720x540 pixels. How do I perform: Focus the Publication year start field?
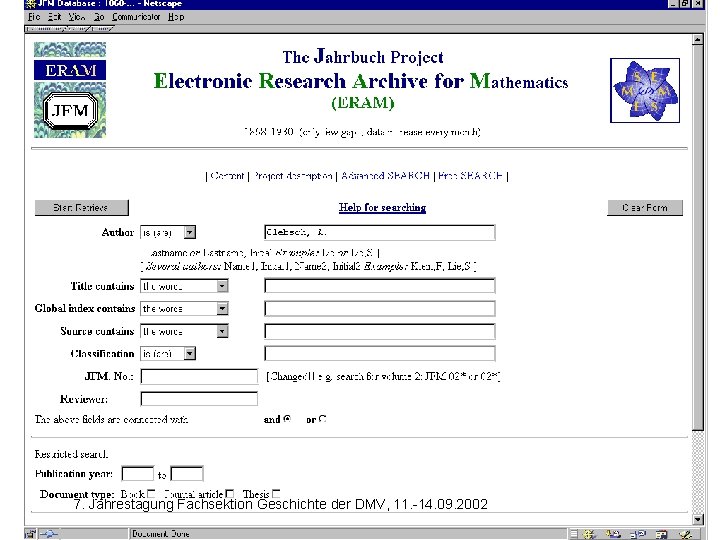[x=138, y=474]
